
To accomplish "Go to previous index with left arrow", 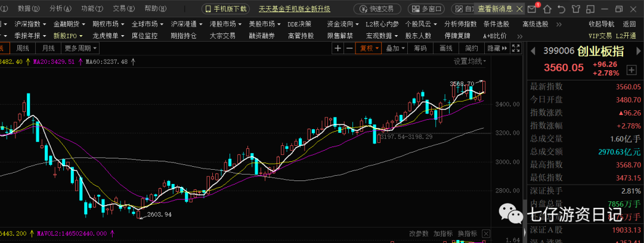I will (533, 51).
